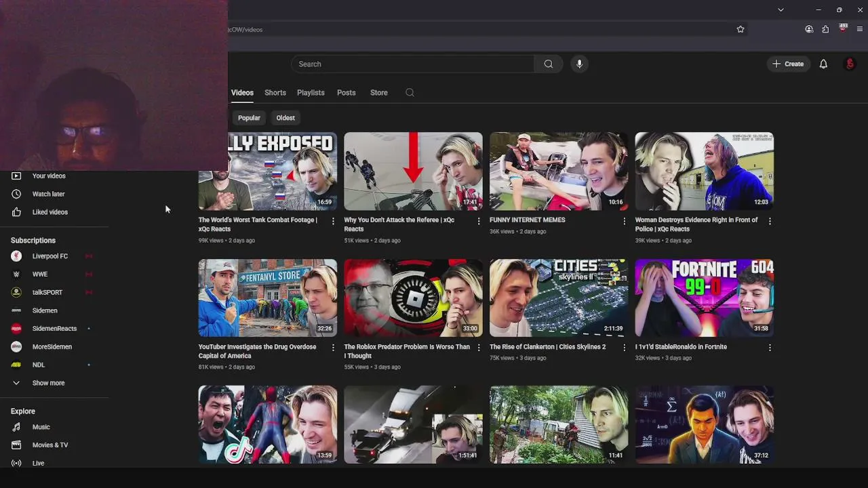This screenshot has height=488, width=868.
Task: Switch to the Playlists tab
Action: 311,93
